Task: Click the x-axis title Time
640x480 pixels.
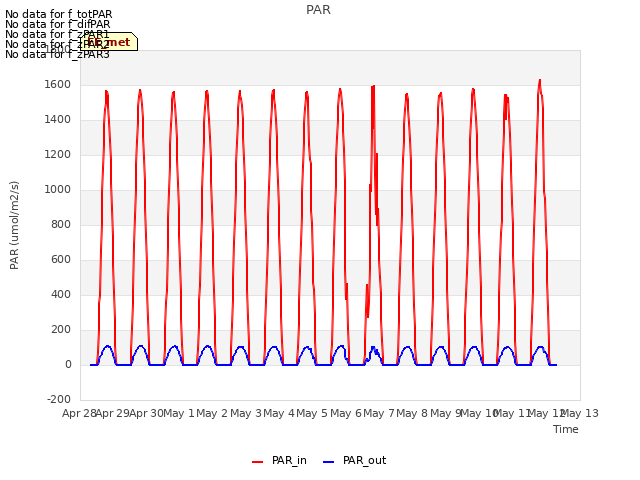Action: [565, 429]
